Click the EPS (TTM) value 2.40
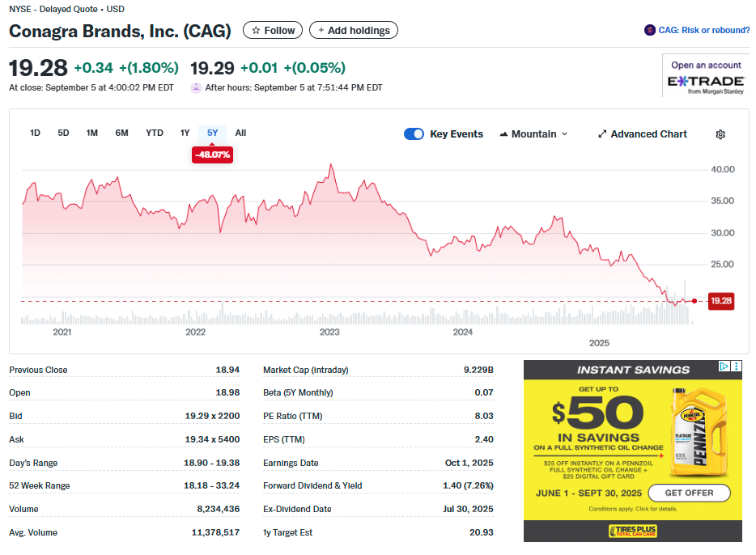 (483, 439)
